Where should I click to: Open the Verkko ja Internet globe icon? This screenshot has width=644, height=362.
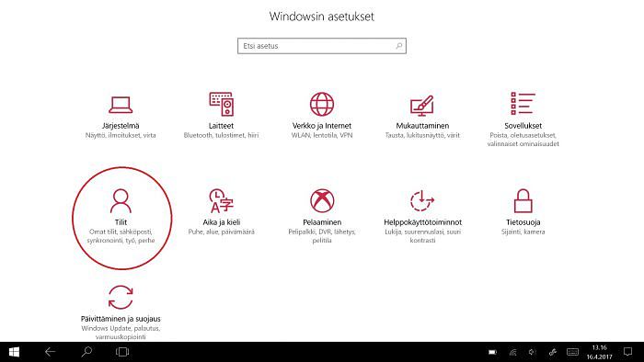322,104
